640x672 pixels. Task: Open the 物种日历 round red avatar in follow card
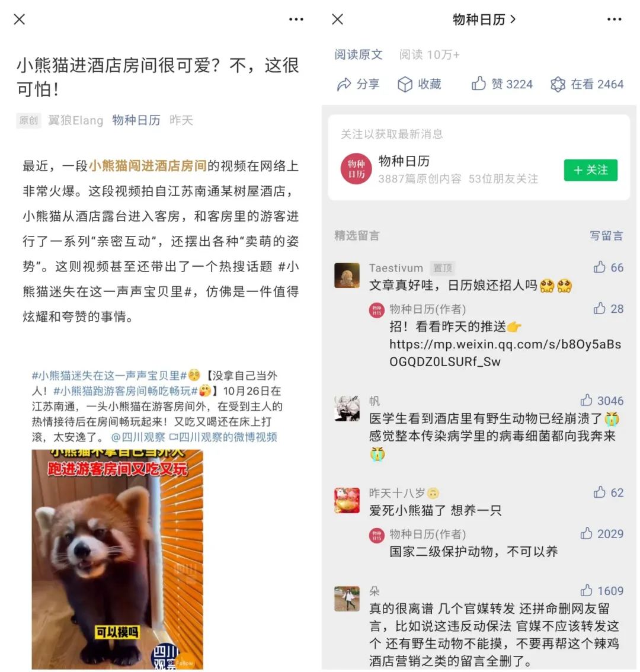356,169
